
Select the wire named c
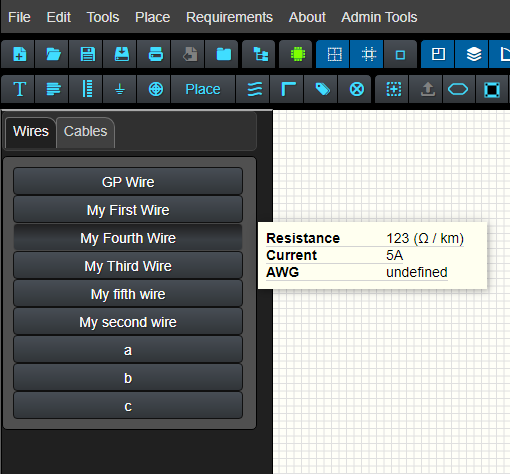[128, 405]
